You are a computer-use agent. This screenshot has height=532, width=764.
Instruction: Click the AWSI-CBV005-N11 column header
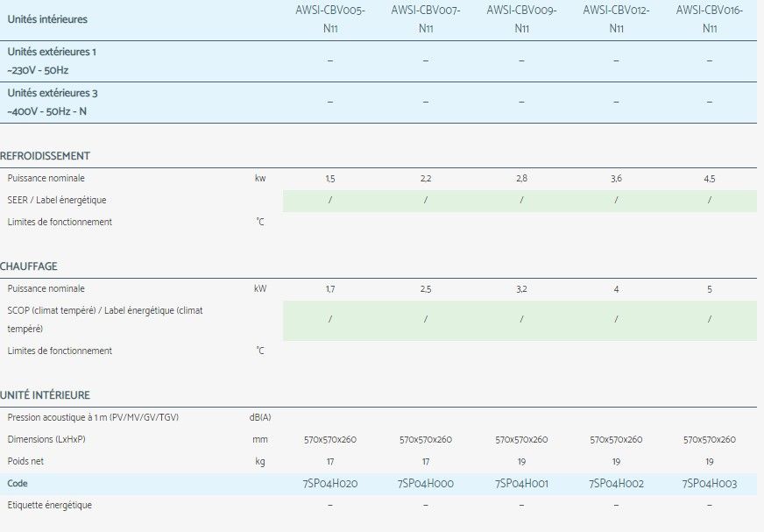329,18
